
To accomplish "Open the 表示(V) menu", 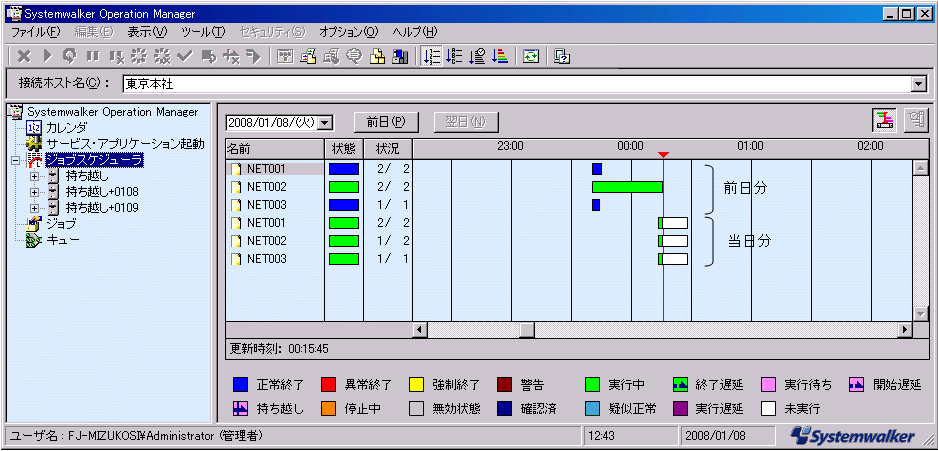I will coord(147,32).
